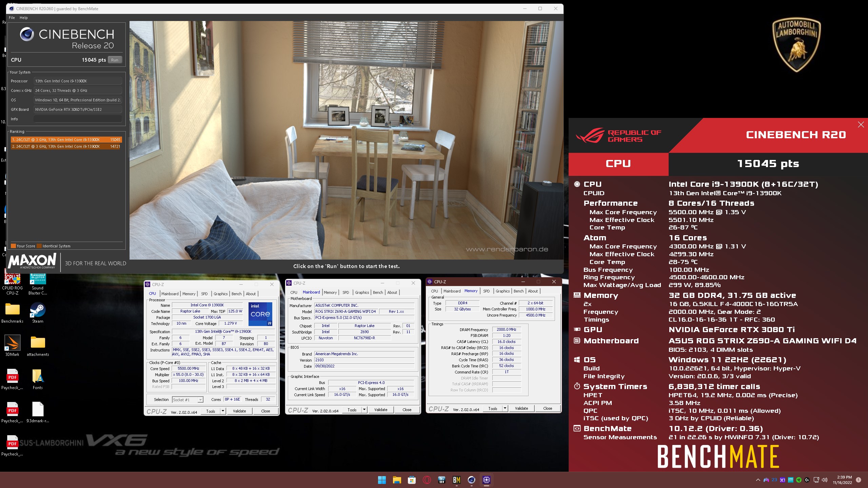
Task: Click the Core Speed value 5500.00 MHz
Action: (189, 368)
